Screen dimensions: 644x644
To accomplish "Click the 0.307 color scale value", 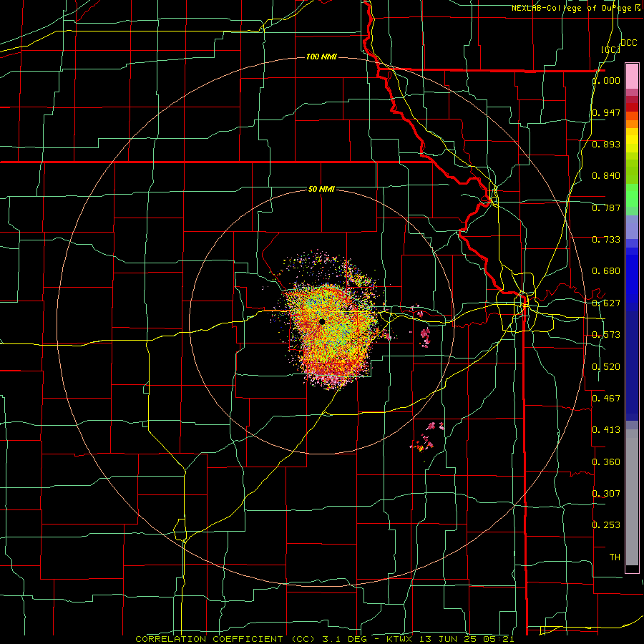I will 606,493.
